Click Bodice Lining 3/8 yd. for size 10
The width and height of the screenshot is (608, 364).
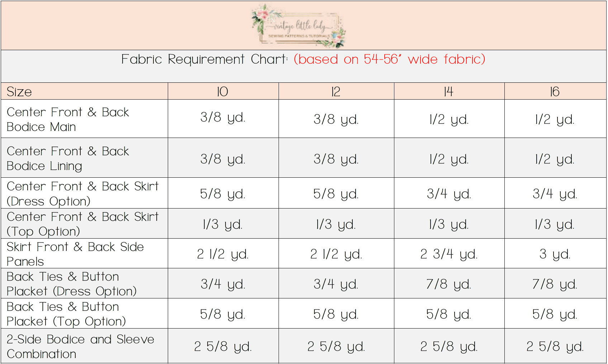(x=223, y=159)
